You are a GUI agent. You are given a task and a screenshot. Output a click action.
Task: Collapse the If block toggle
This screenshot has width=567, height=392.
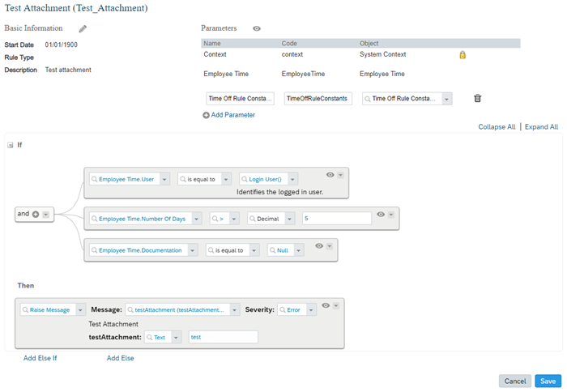point(10,145)
